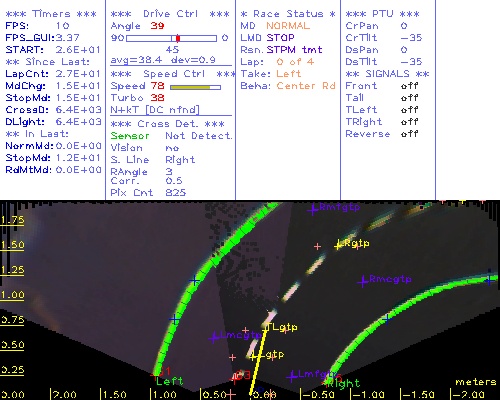Toggle the TRight signal off indicator
The width and height of the screenshot is (500, 400).
410,122
